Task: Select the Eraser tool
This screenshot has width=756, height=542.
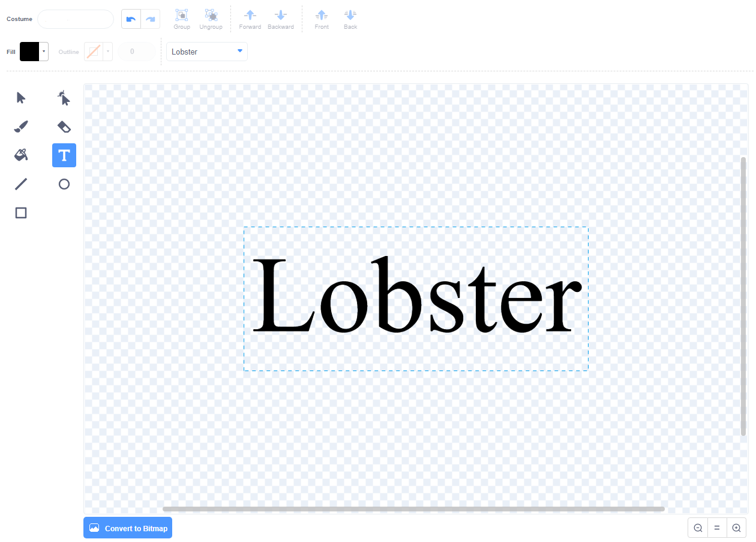Action: click(64, 127)
